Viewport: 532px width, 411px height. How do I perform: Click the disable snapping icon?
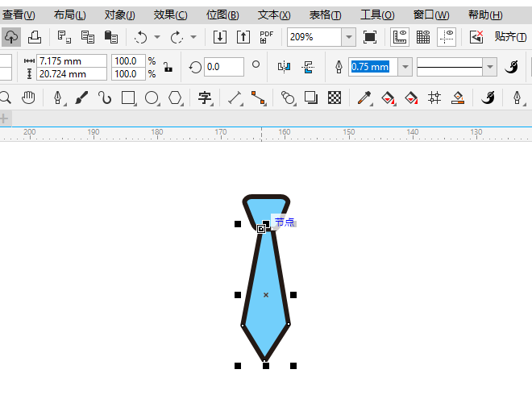tap(476, 37)
